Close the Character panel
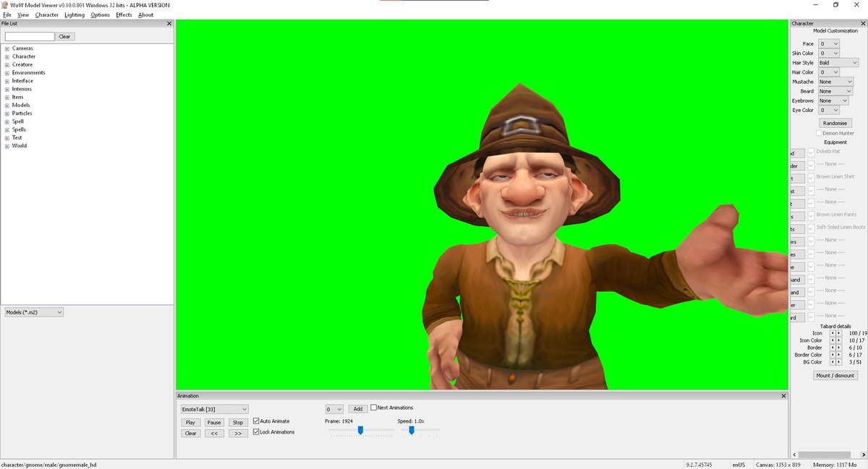 pos(863,24)
